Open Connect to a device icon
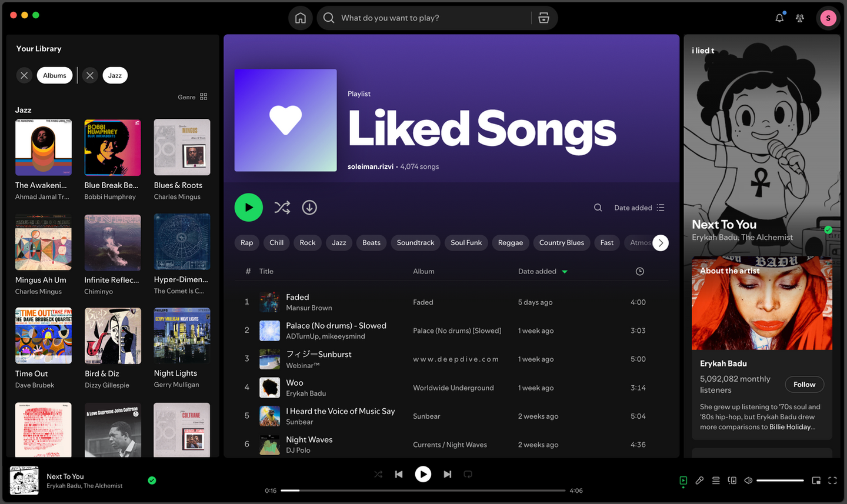Screen dimensions: 847x504 click(x=732, y=480)
